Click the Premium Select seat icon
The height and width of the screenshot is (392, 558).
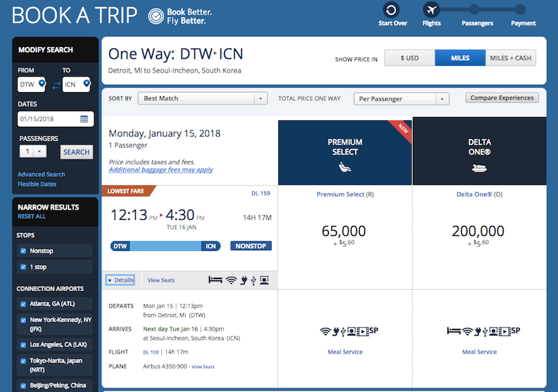coord(344,169)
